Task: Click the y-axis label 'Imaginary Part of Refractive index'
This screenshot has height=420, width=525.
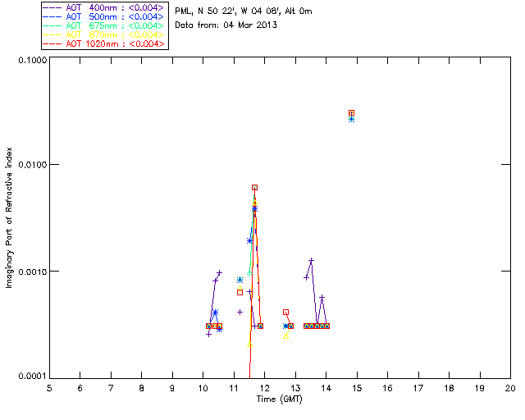Action: [9, 217]
